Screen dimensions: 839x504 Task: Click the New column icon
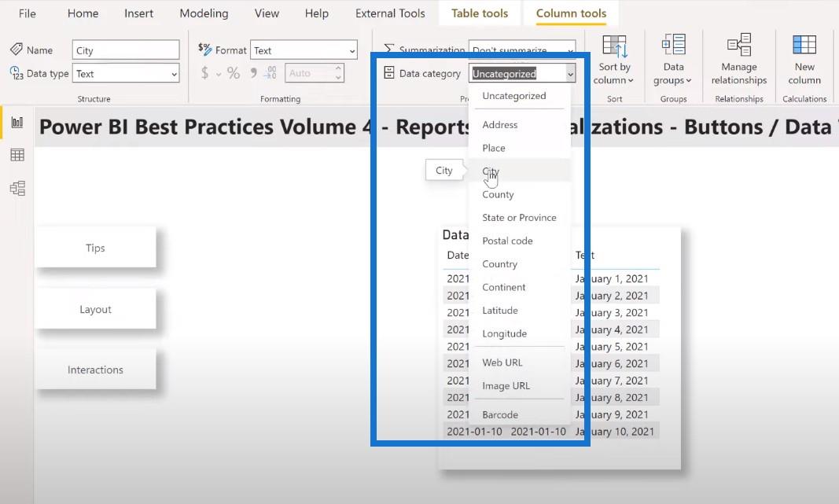click(x=804, y=46)
